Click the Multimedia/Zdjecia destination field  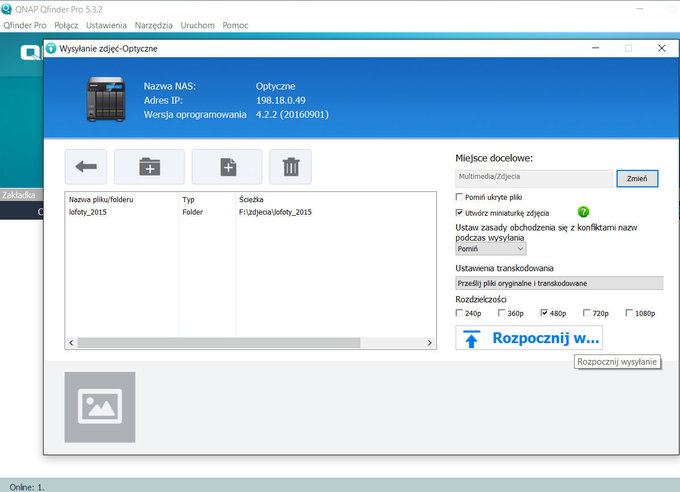[534, 178]
